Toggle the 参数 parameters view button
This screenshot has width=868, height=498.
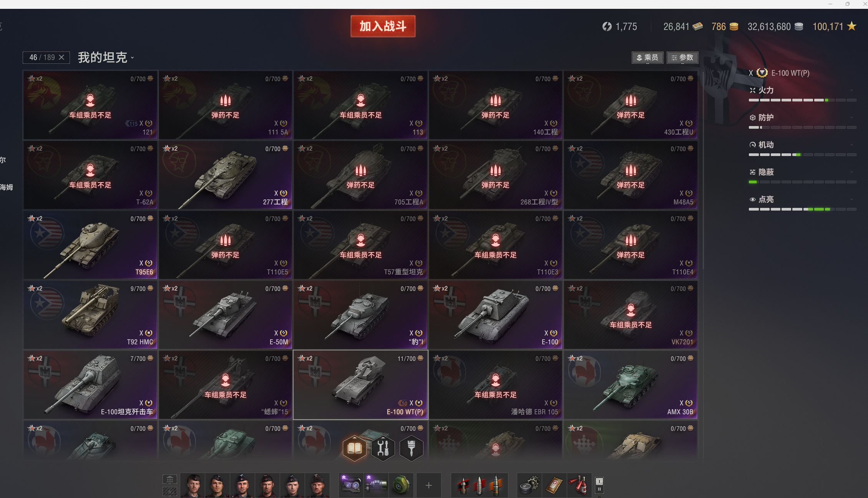pos(682,58)
